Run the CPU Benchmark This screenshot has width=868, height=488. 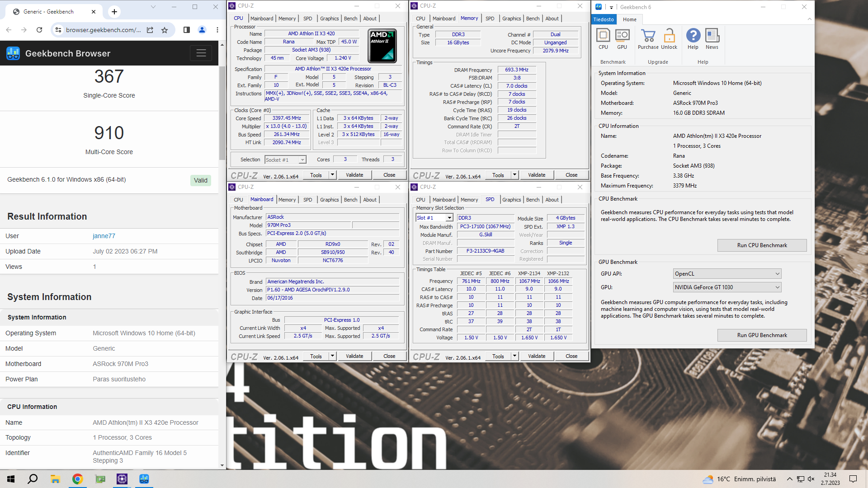762,245
